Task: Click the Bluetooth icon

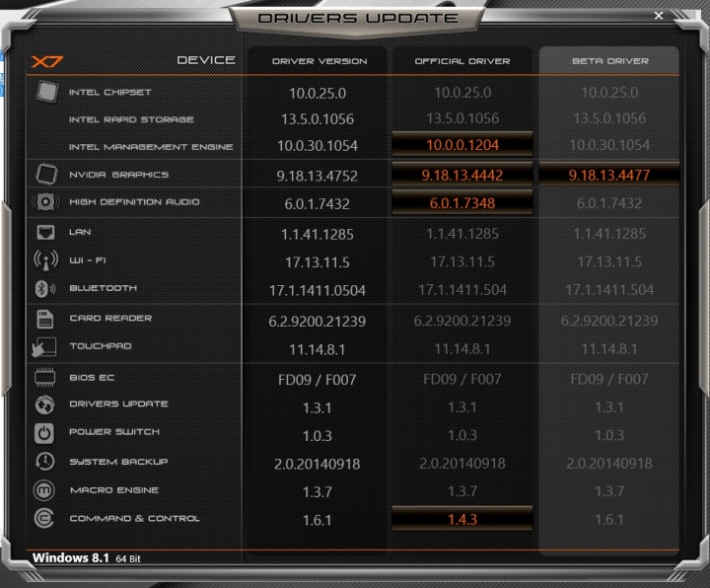Action: (44, 288)
